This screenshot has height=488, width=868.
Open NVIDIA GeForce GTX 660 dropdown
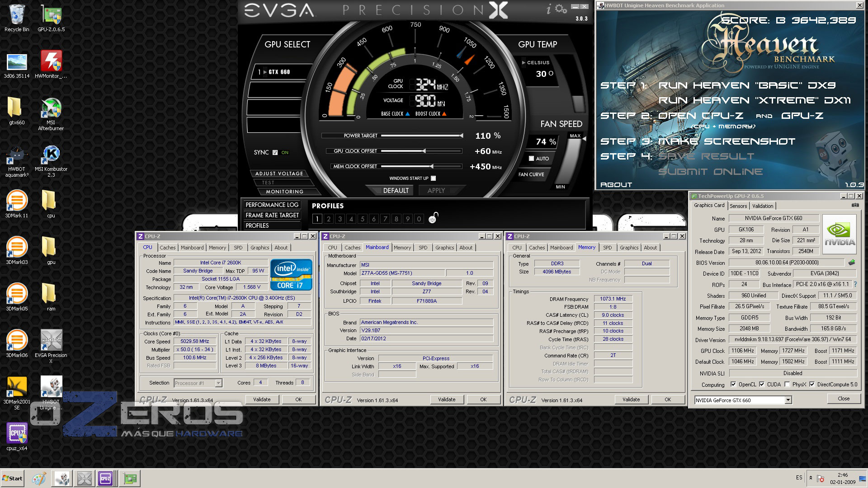(x=788, y=400)
